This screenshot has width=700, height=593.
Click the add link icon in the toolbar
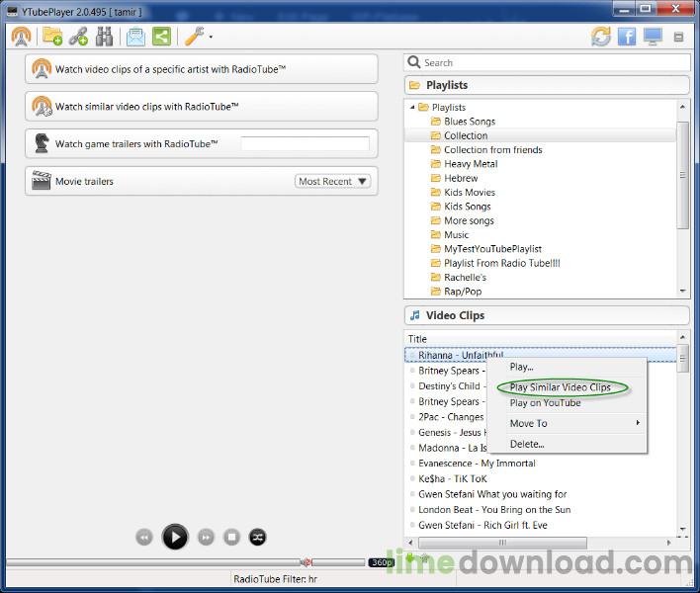78,37
